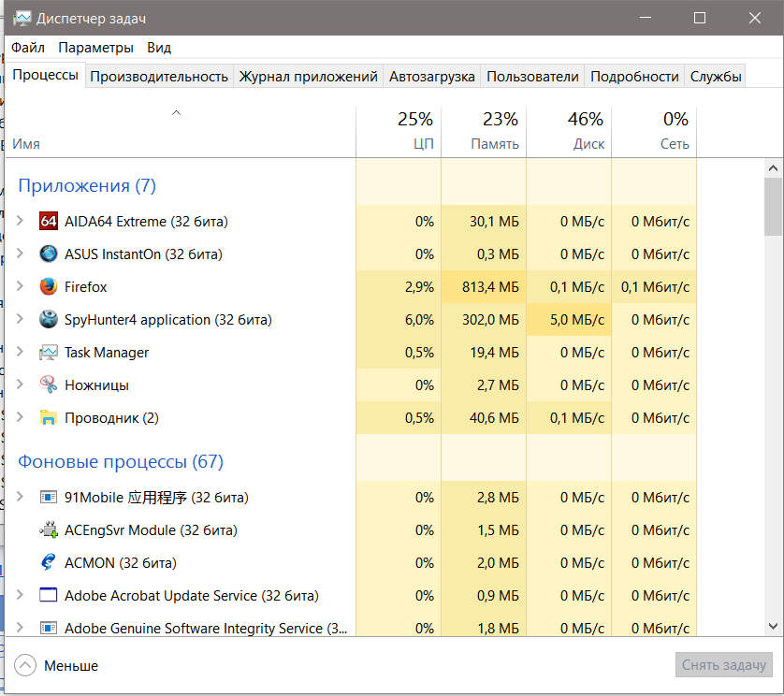This screenshot has height=696, width=784.
Task: Open the Автозагрузка tab
Action: coord(431,77)
